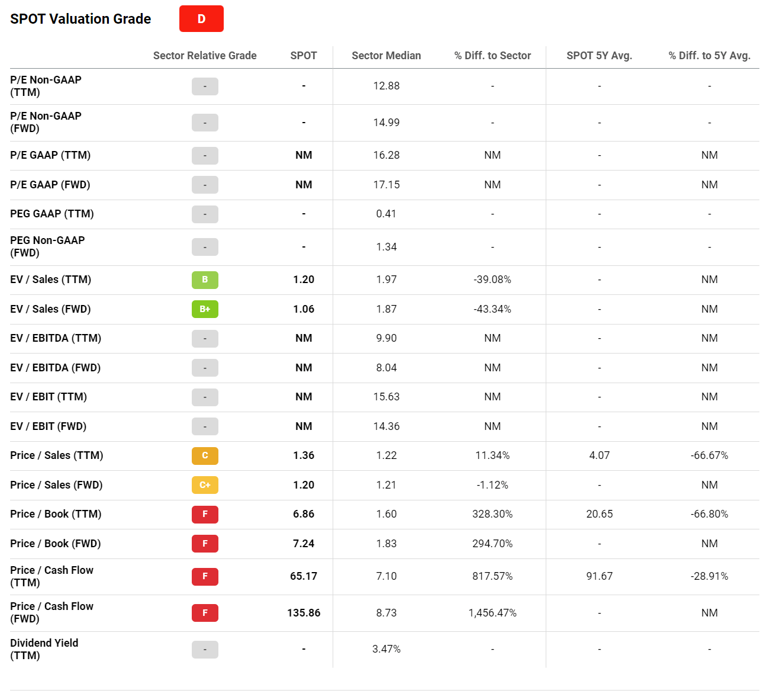Image resolution: width=773 pixels, height=700 pixels.
Task: Click the 328.30% difference to sector value
Action: tap(492, 514)
